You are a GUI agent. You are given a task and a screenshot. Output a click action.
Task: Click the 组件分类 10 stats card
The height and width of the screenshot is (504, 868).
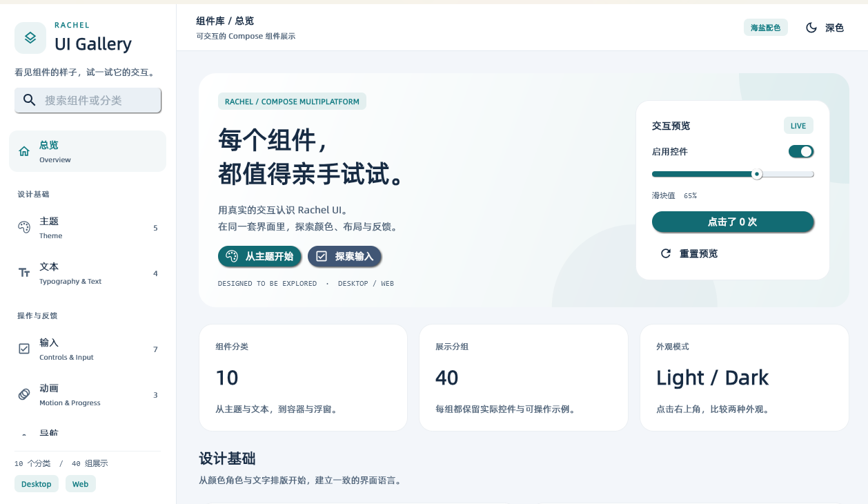tap(304, 378)
